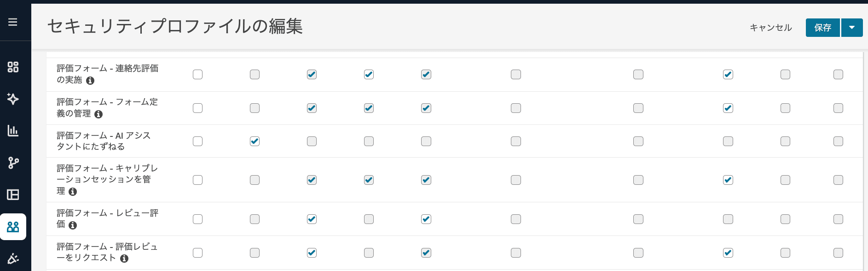
Task: Click the info icon beside 連絡先評価の実施
Action: [x=90, y=81]
